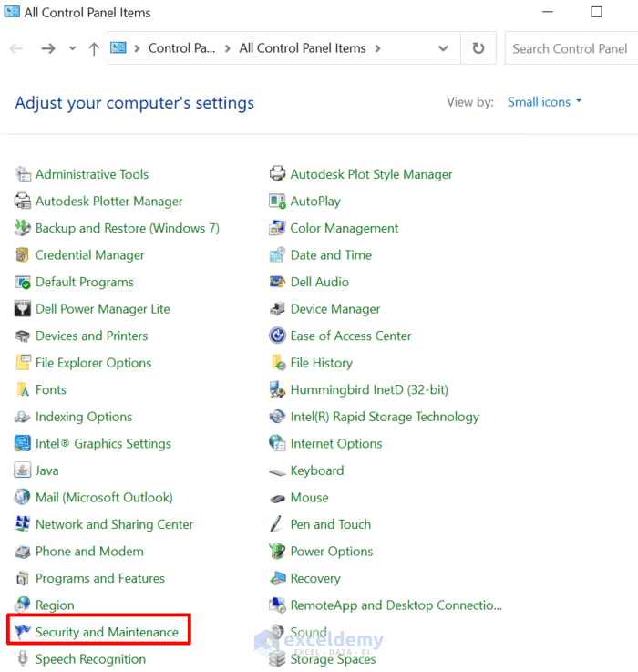Click the Hummingbird InetD icon
This screenshot has height=672, width=638.
278,389
